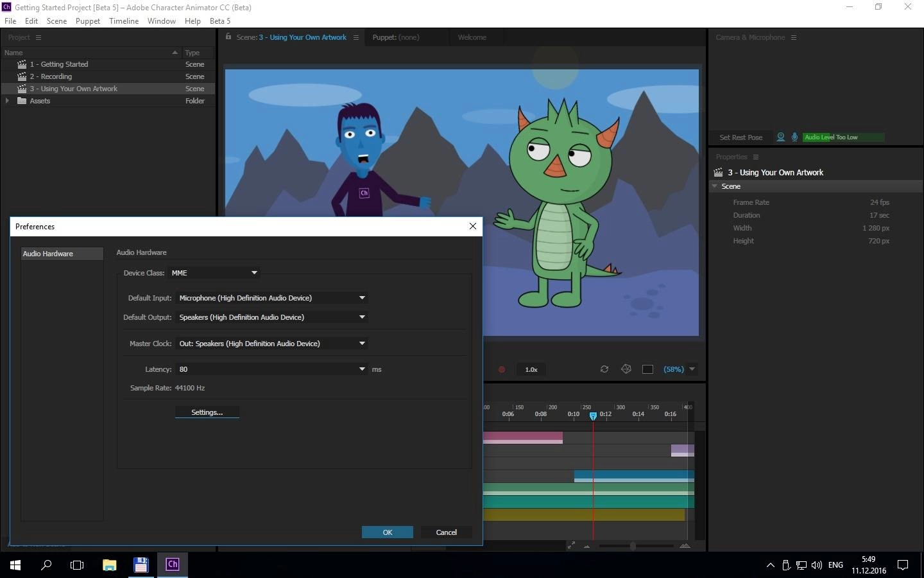Image resolution: width=924 pixels, height=578 pixels.
Task: Click the Frame Rate value 24 fps
Action: [x=880, y=202]
